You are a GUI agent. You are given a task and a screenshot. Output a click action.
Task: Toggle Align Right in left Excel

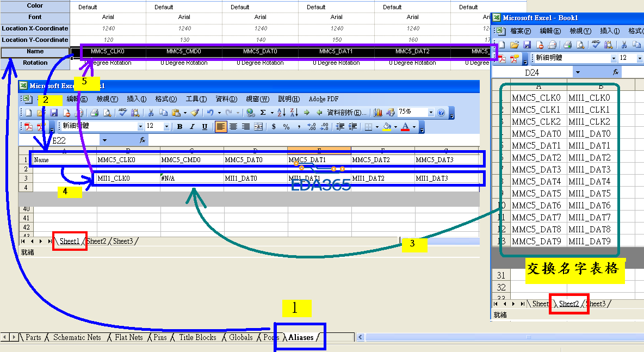246,127
